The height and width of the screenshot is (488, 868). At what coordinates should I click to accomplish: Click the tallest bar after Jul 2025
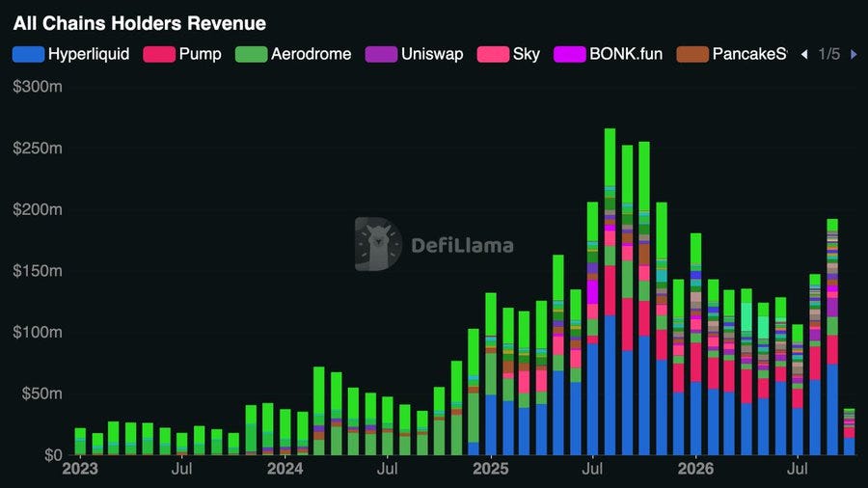pos(610,291)
